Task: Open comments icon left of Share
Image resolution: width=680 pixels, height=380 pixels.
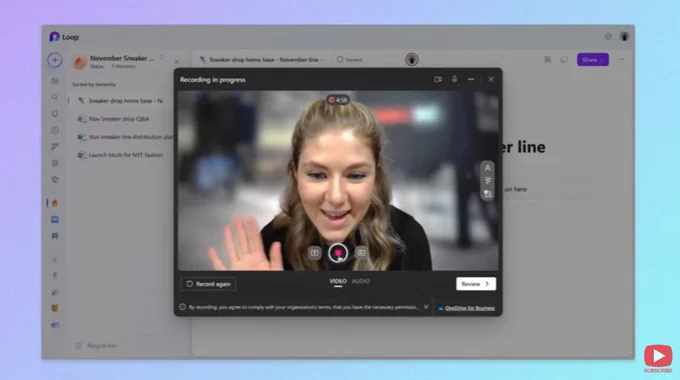Action: (564, 60)
